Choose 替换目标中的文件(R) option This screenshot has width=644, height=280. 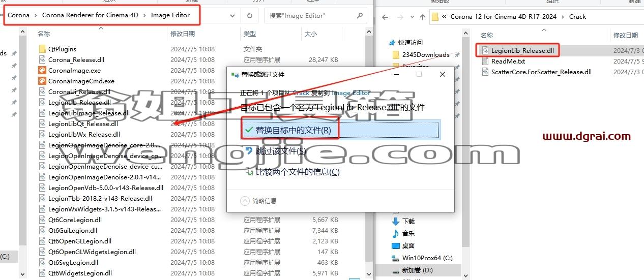[339, 130]
